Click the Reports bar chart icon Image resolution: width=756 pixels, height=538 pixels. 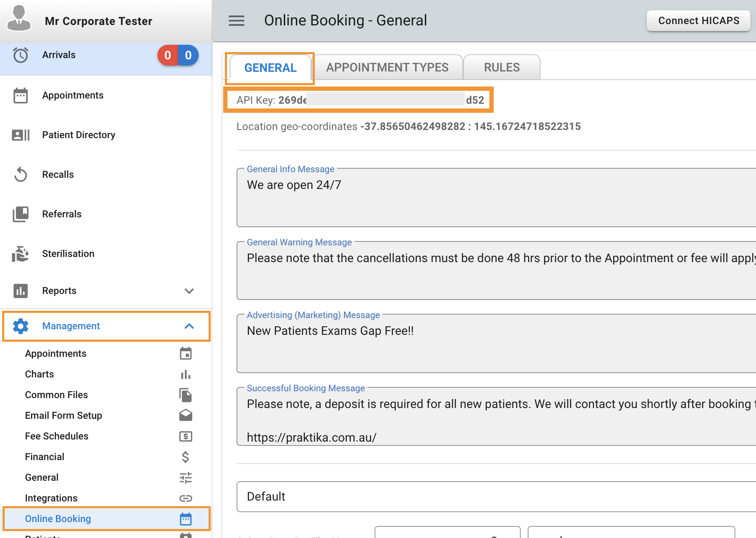pos(21,291)
